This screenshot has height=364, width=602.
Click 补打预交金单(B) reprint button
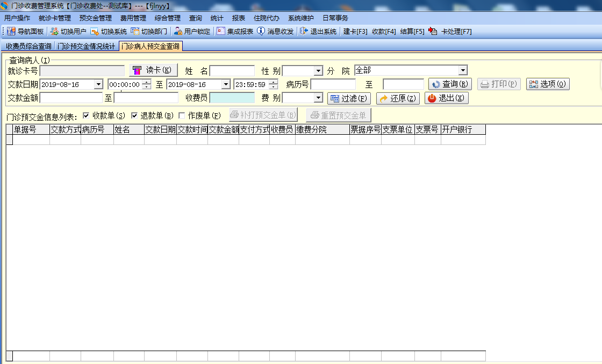[x=263, y=115]
